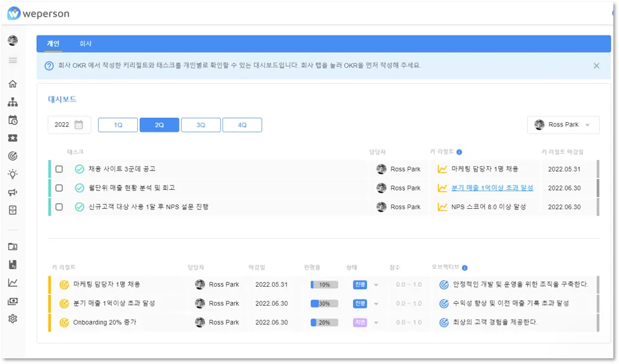Select the 3Q quarter button
619x364 pixels.
[201, 125]
